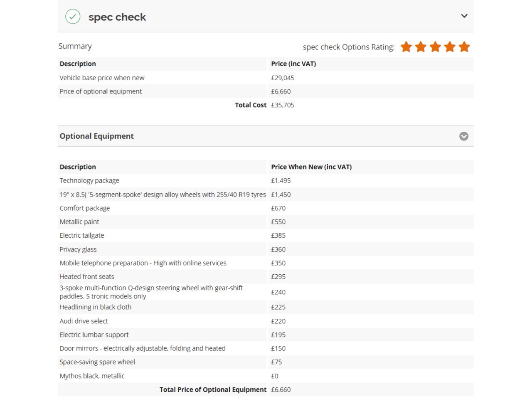Select the fourth orange rating star
Image resolution: width=532 pixels, height=399 pixels.
click(450, 47)
